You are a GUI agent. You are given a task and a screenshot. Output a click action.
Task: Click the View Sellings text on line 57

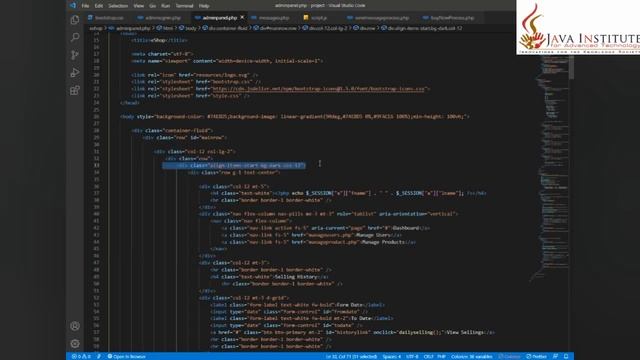pyautogui.click(x=465, y=332)
